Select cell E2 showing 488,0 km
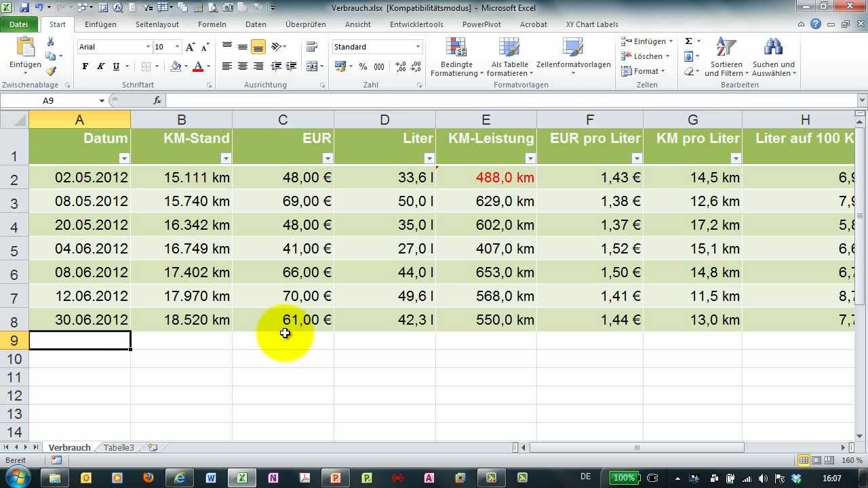 (486, 178)
